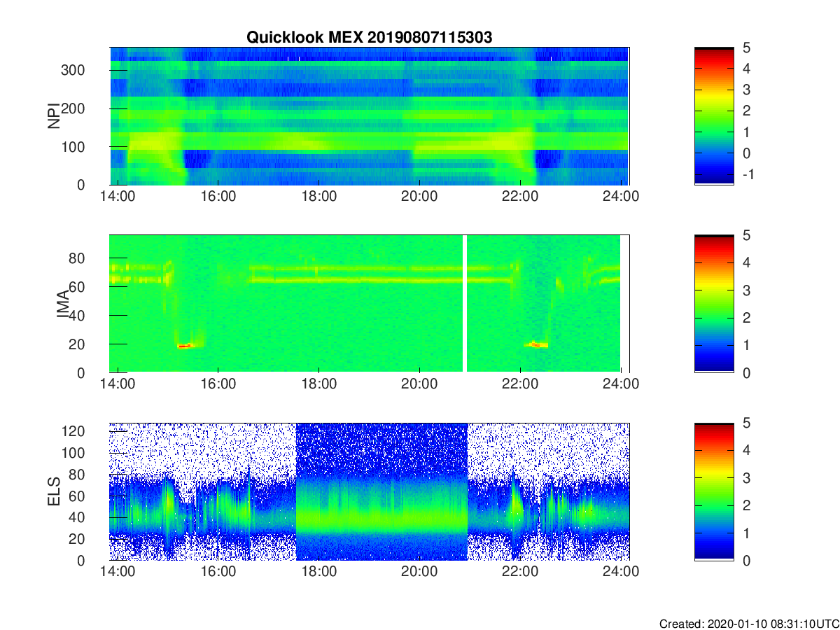Select the ELS y-axis label
The width and height of the screenshot is (840, 630).
tap(53, 492)
